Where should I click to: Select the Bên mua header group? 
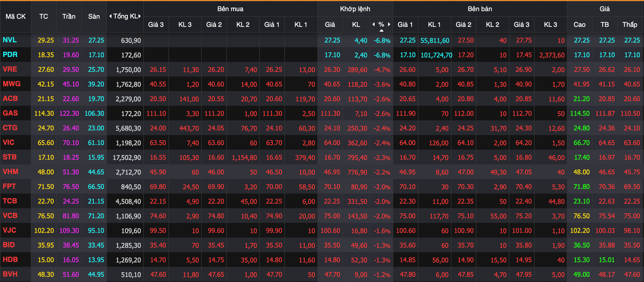click(230, 9)
